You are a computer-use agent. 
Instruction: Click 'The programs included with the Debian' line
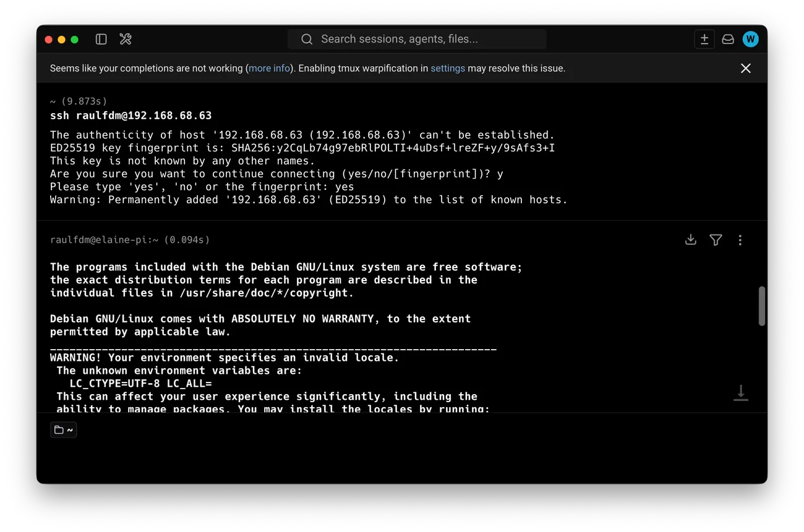pyautogui.click(x=286, y=267)
